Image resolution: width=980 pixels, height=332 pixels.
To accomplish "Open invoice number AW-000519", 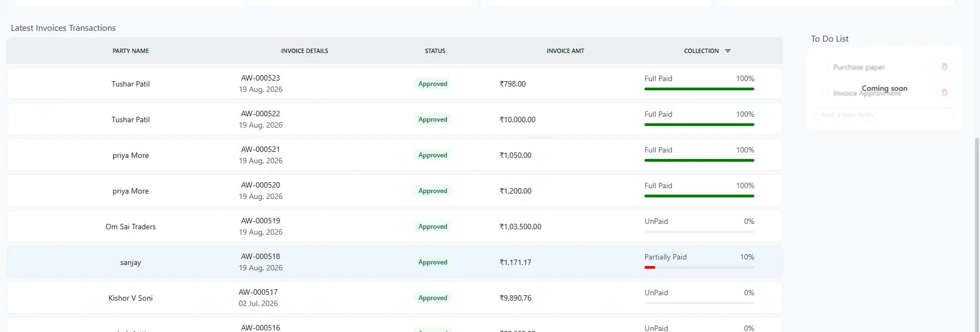I will click(x=260, y=221).
